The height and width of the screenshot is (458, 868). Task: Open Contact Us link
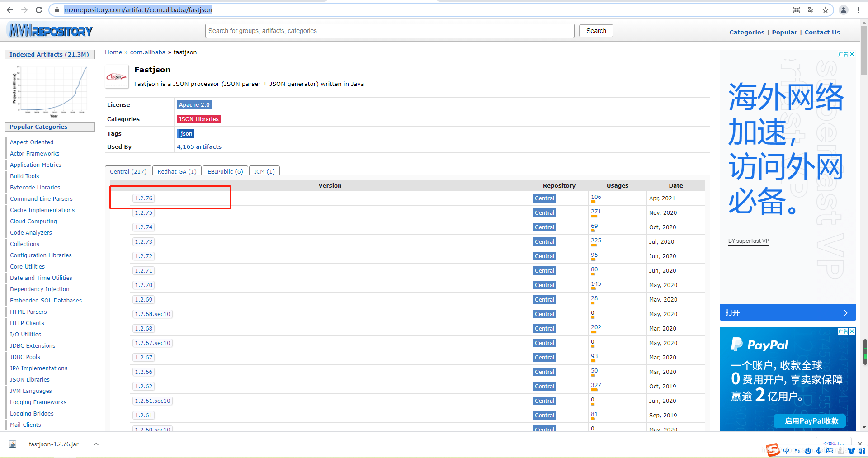(822, 32)
